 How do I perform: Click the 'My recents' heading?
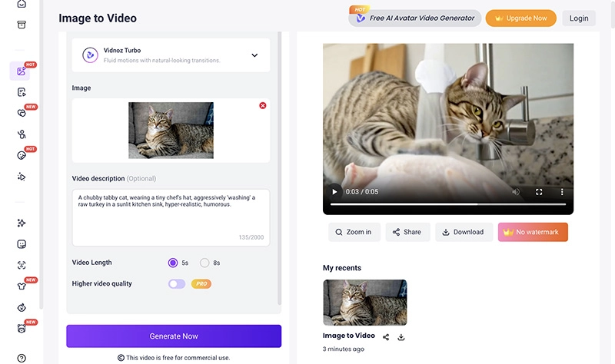click(342, 268)
